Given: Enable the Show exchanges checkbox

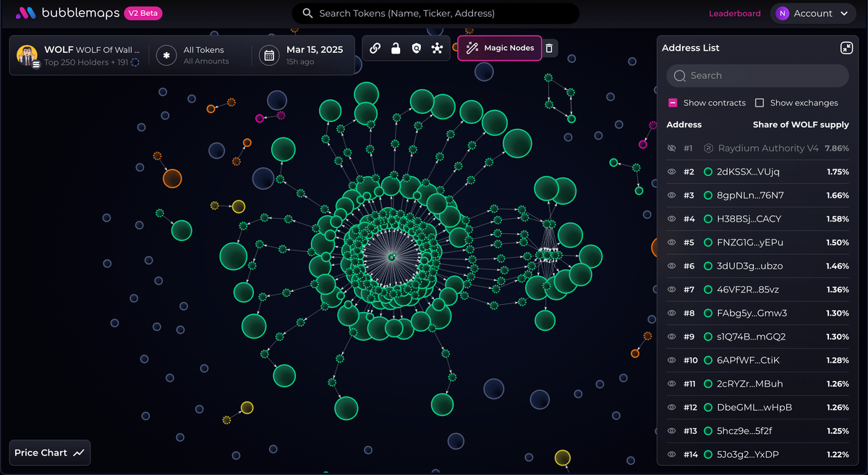Looking at the screenshot, I should point(760,102).
